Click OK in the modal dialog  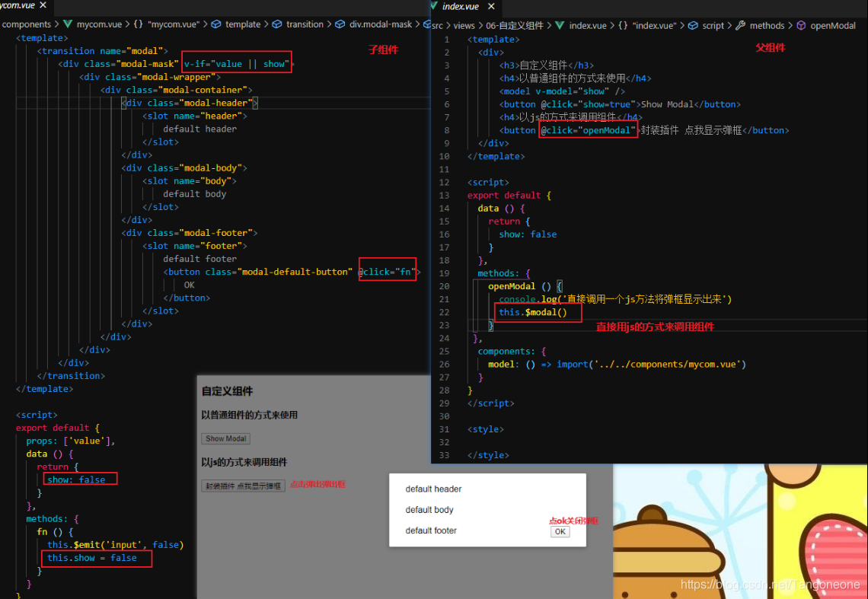coord(560,531)
